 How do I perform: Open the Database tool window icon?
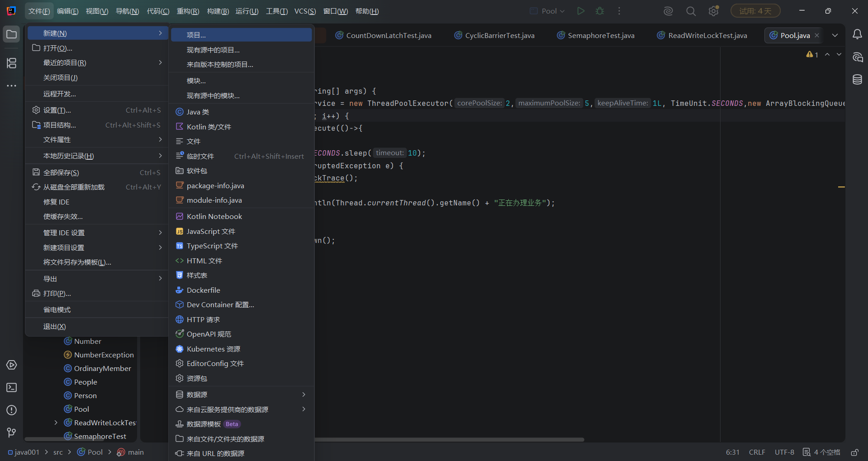tap(857, 80)
